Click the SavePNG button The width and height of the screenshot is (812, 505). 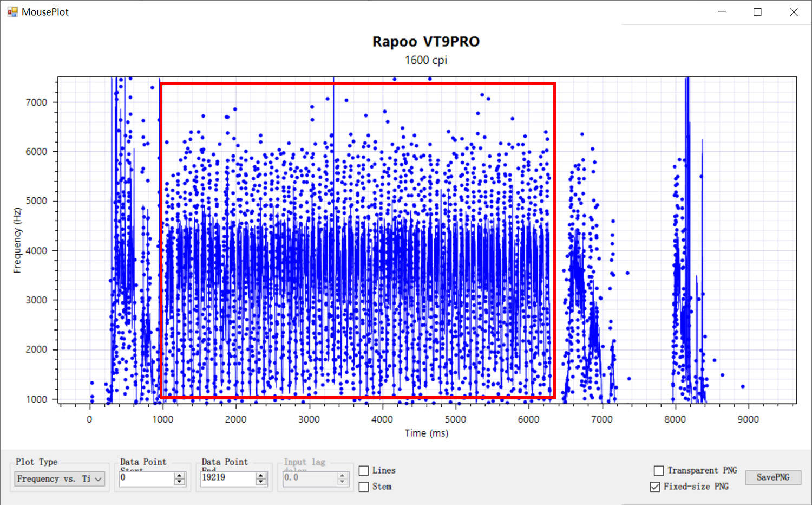coord(773,477)
